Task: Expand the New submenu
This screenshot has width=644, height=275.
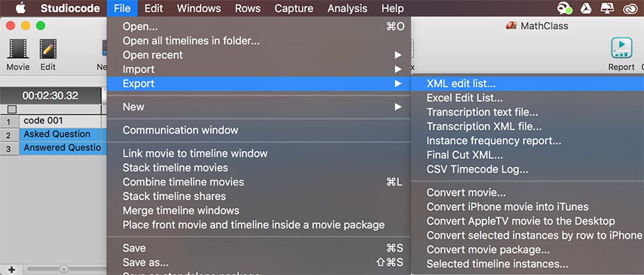Action: [x=259, y=107]
